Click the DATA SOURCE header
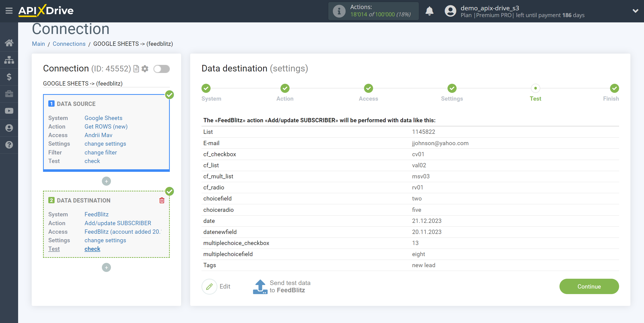This screenshot has width=644, height=323. (76, 104)
